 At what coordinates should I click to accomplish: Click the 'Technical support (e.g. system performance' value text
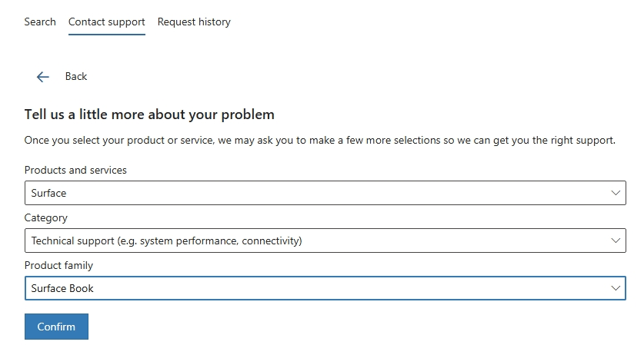[166, 241]
